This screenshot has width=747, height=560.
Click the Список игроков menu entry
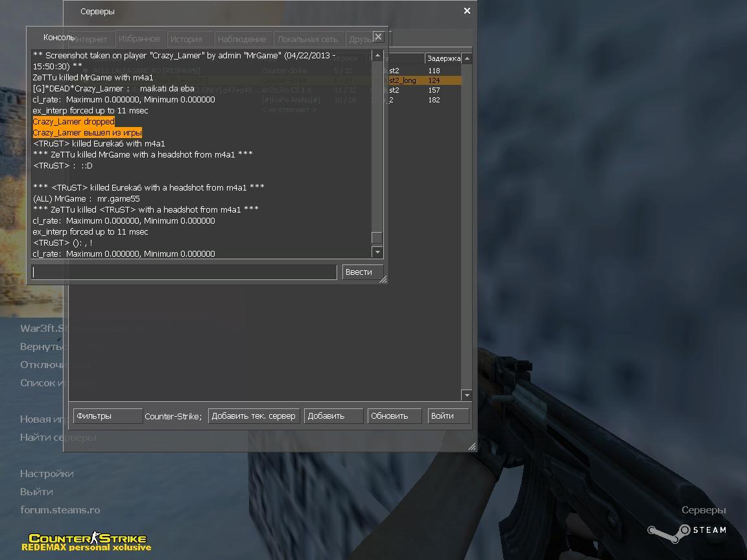click(x=41, y=383)
